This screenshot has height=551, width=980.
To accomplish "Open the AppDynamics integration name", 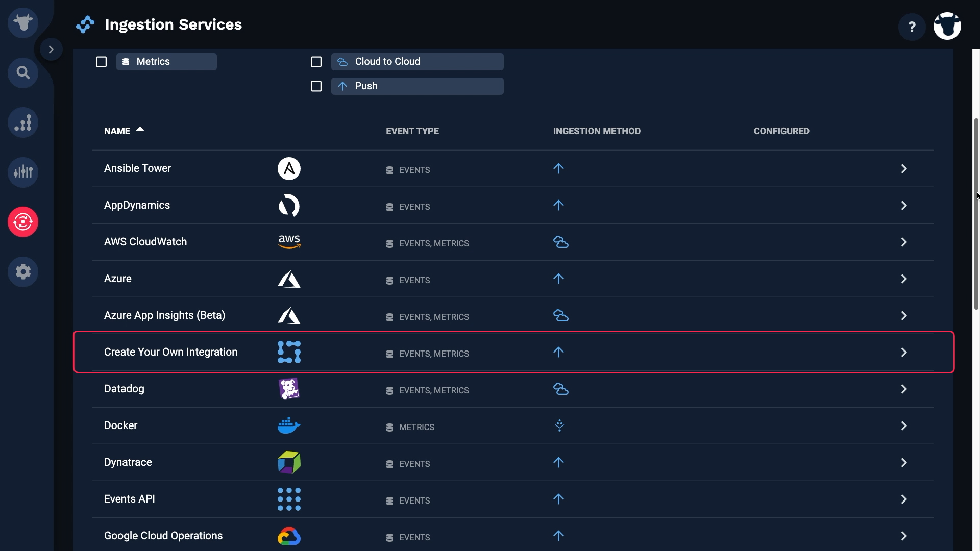I will (137, 205).
